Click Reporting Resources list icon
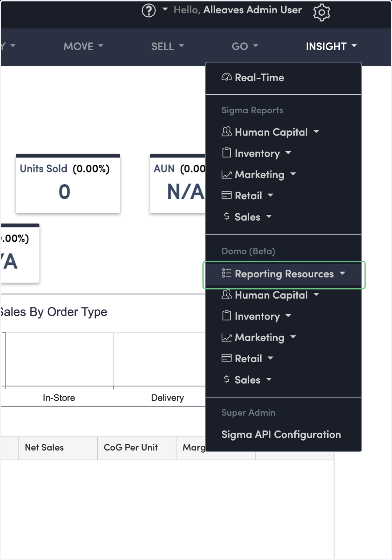Viewport: 392px width, 560px height. pyautogui.click(x=226, y=273)
